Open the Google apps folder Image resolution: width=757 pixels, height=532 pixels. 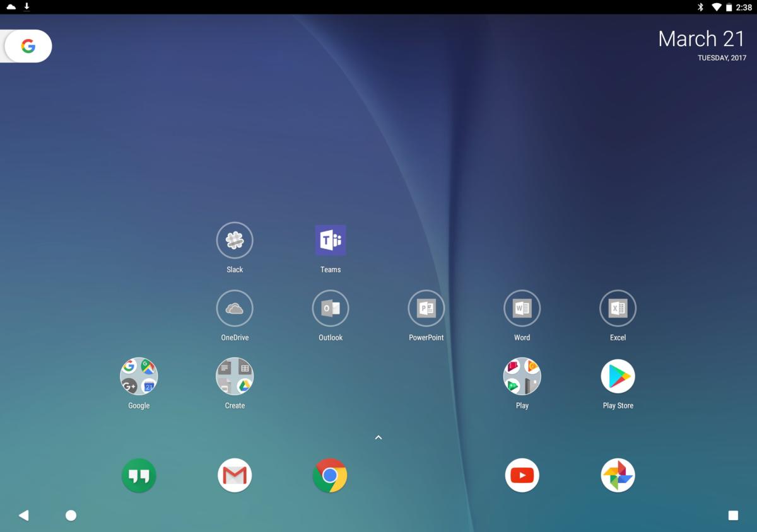tap(139, 376)
